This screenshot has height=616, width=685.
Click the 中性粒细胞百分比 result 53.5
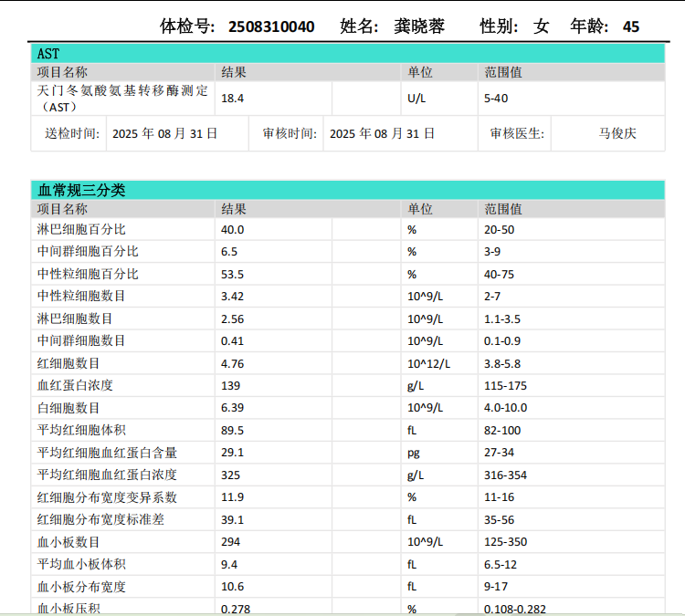[x=233, y=274]
